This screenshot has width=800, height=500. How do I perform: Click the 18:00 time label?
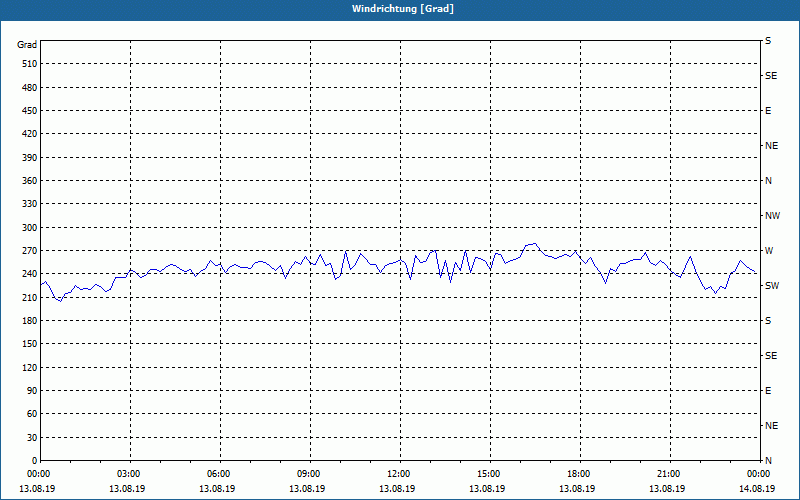pos(578,474)
